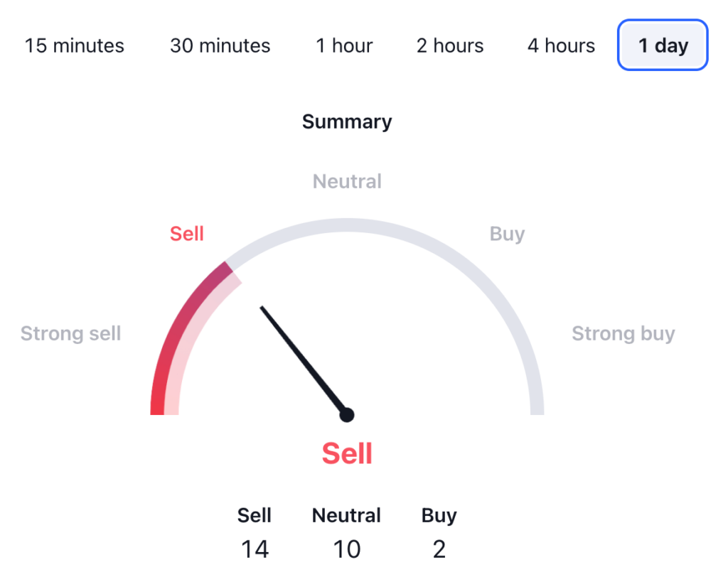Click the Sell count of 14
The image size is (728, 577).
[x=255, y=549]
